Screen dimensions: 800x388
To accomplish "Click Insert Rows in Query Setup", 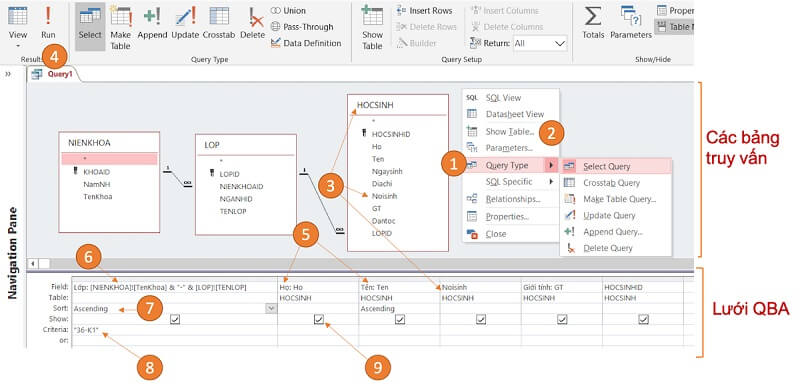I will [x=424, y=11].
